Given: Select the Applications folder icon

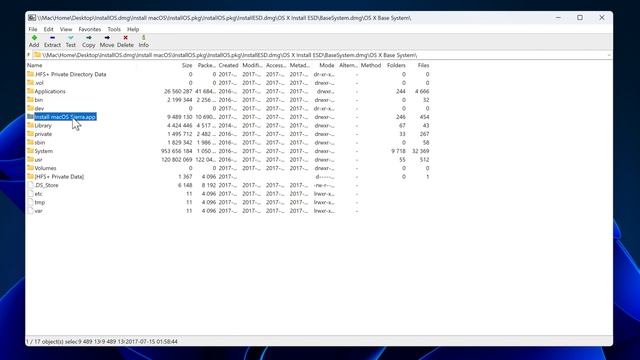Looking at the screenshot, I should 30,91.
